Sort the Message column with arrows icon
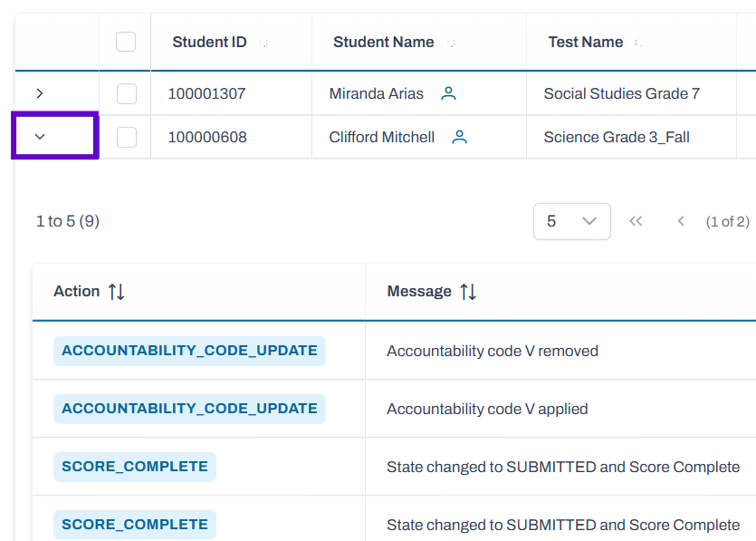The height and width of the screenshot is (541, 756). 468,292
